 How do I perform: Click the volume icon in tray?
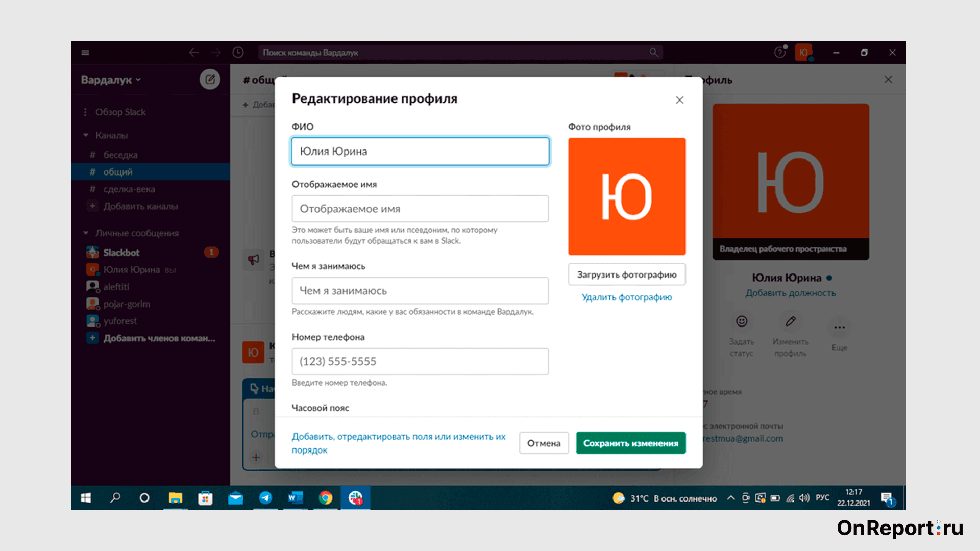(x=804, y=497)
